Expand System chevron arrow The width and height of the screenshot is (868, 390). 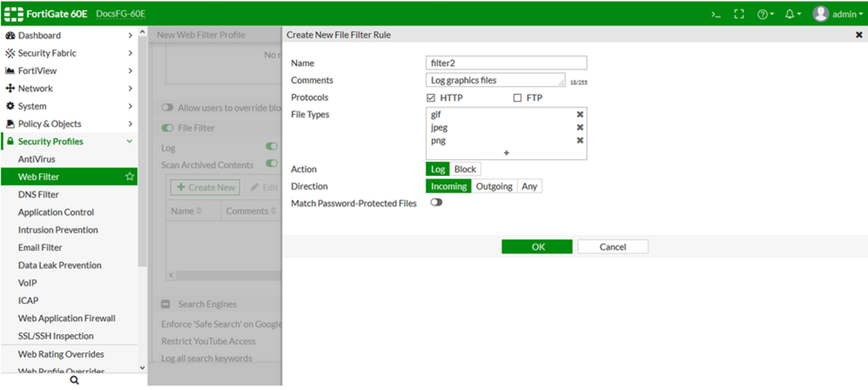click(130, 106)
